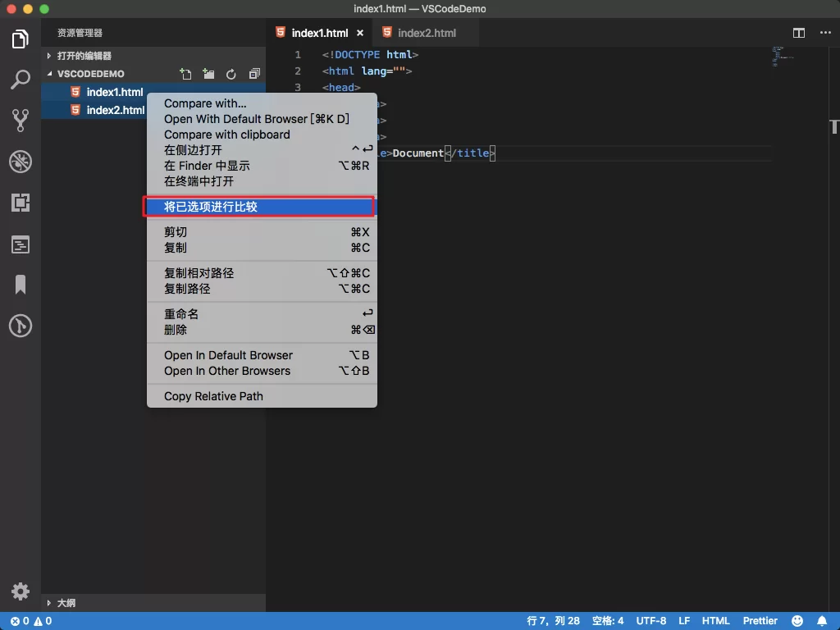Open the Source Control view

pyautogui.click(x=21, y=121)
